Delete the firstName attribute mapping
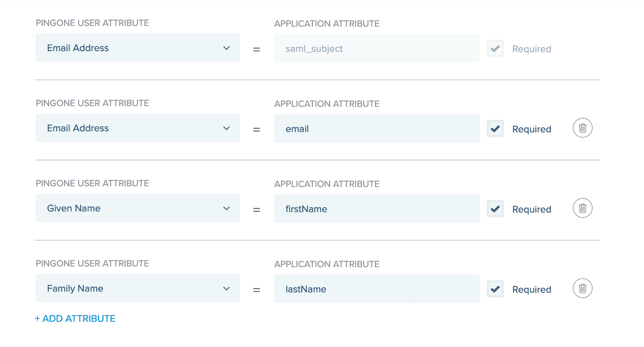644x347 pixels. click(582, 208)
